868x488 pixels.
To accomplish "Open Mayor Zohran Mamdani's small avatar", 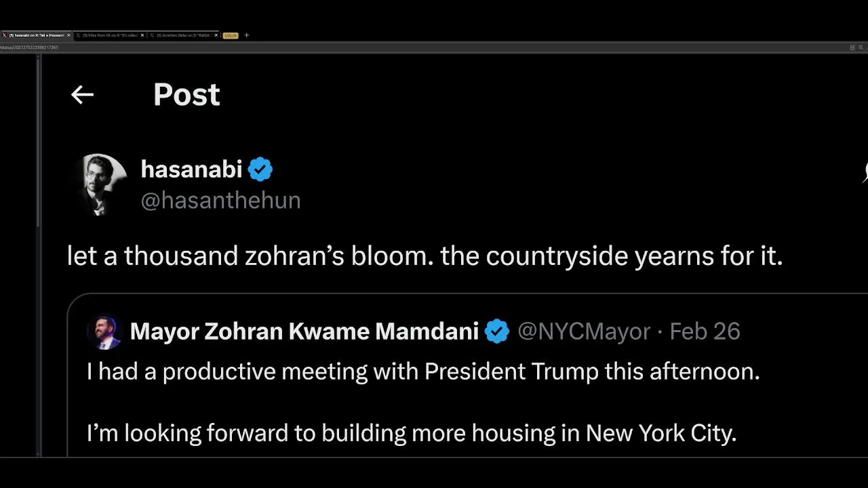I will tap(104, 332).
